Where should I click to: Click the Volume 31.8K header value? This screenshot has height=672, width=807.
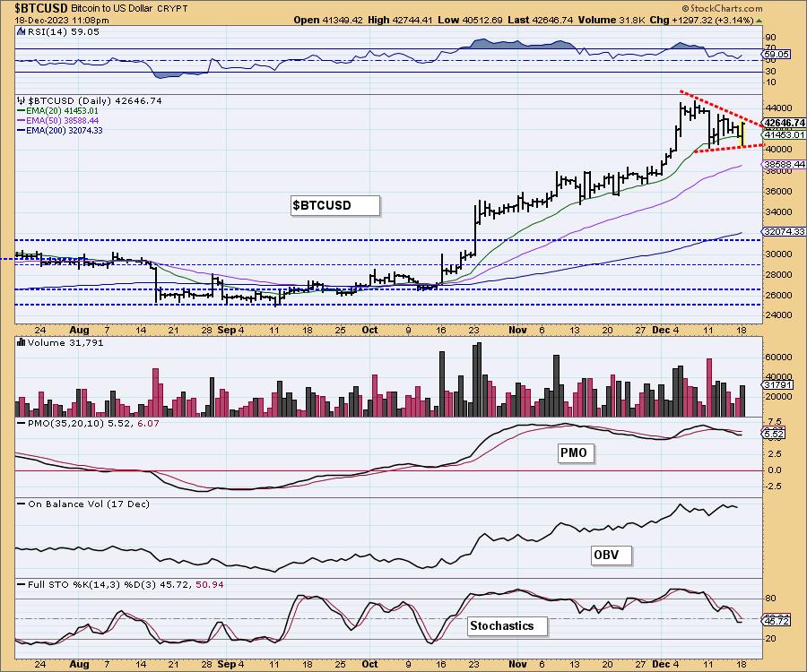(x=611, y=20)
